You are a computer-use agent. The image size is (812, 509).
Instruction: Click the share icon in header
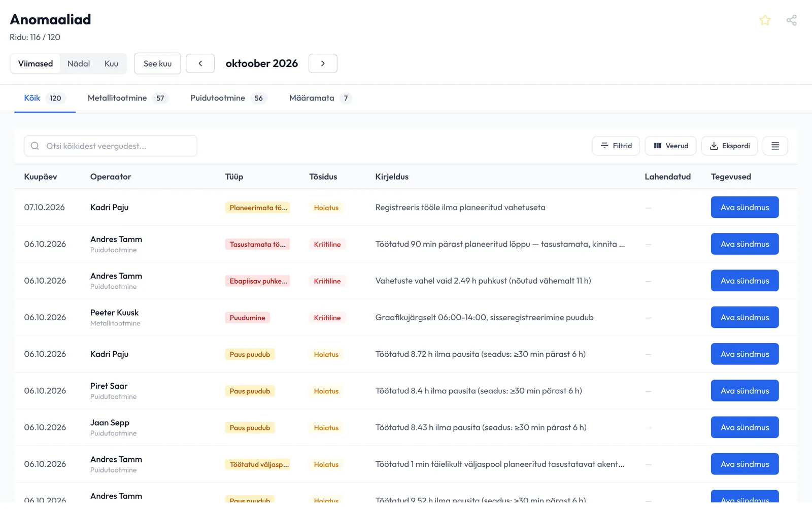(791, 20)
